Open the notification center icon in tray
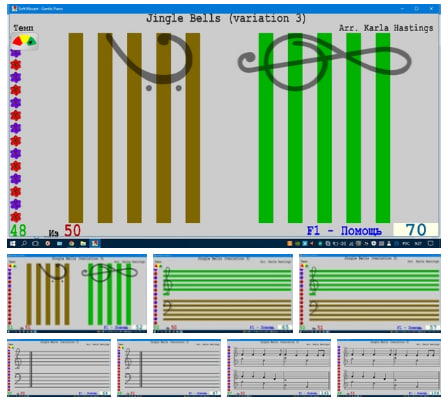445x403 pixels. pyautogui.click(x=430, y=243)
